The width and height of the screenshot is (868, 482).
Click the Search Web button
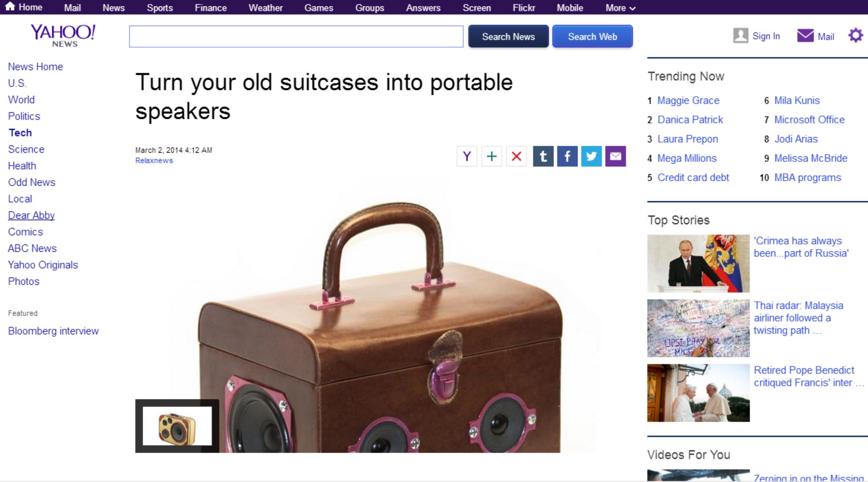pyautogui.click(x=592, y=36)
